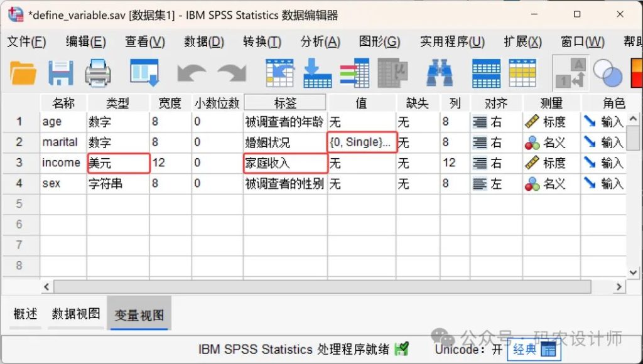Click the Go to case icon
643x364 pixels.
pos(279,73)
